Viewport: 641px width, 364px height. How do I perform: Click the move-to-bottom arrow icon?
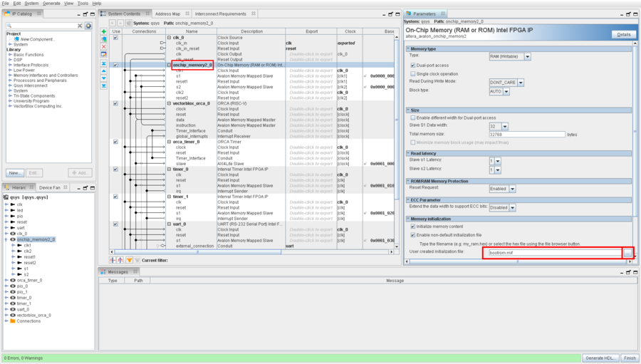tap(104, 86)
